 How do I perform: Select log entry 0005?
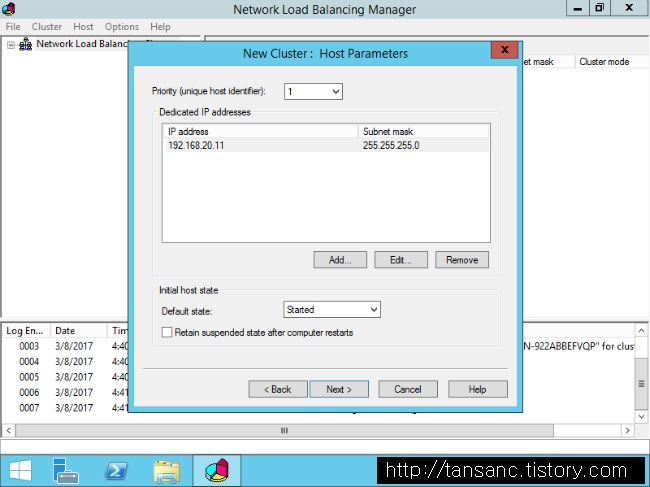pos(29,377)
